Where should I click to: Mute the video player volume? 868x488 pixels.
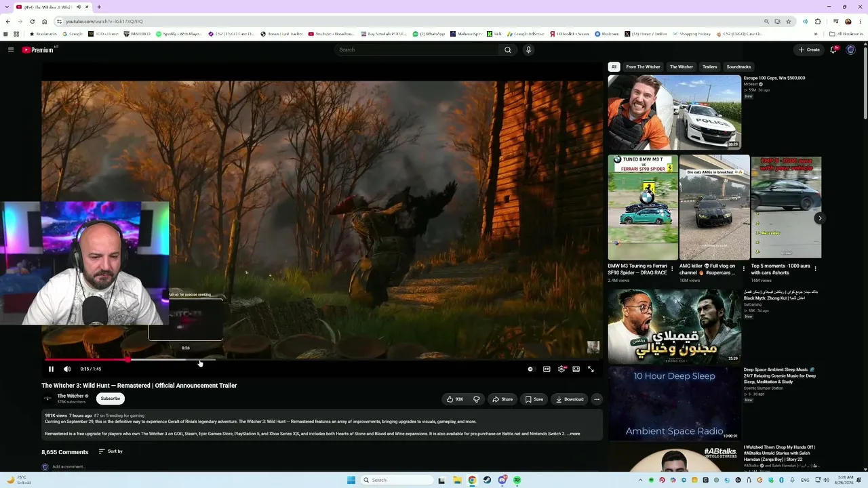coord(67,369)
